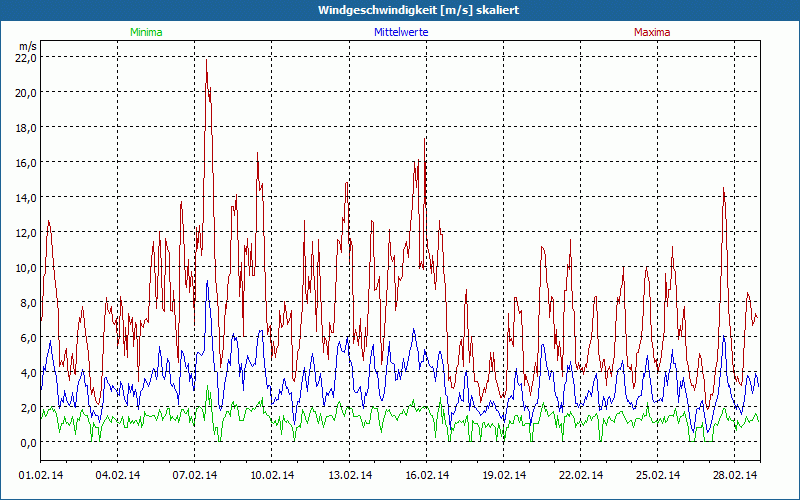Click the m/s axis unit label
The image size is (800, 500).
tap(28, 46)
